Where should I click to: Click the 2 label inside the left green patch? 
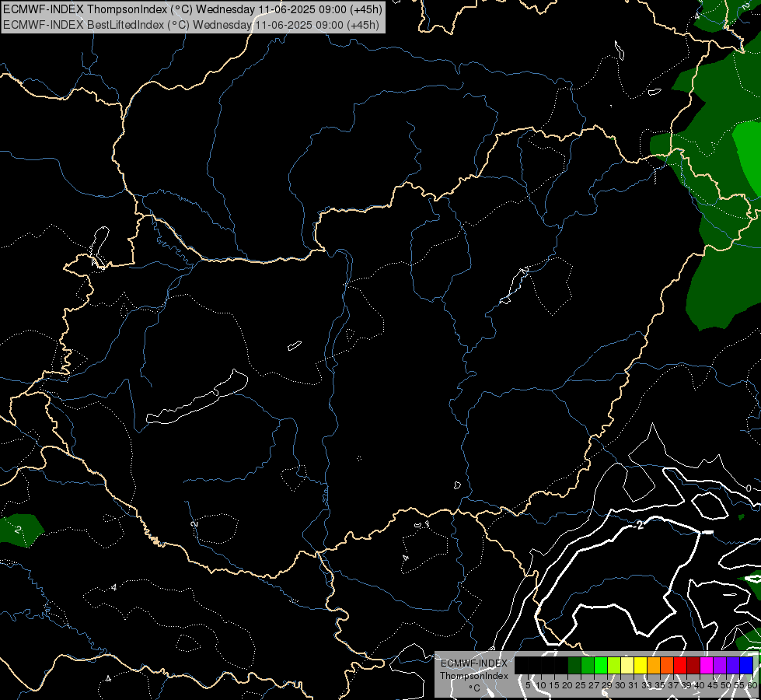[x=18, y=530]
